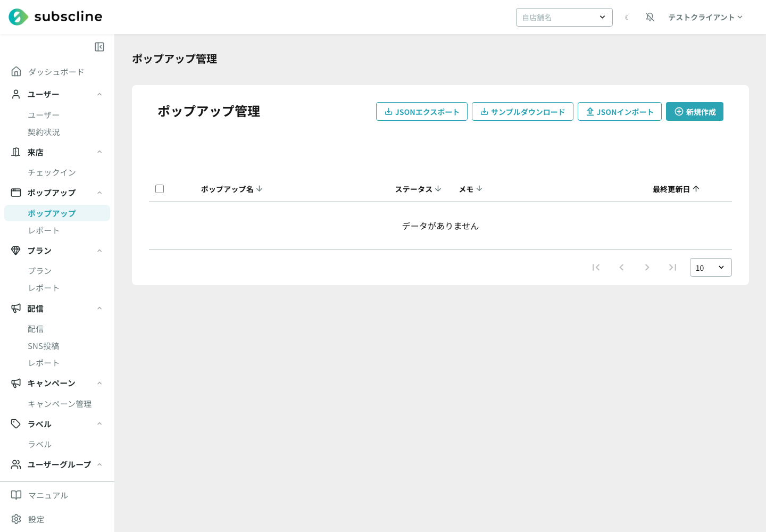
Task: Toggle dark mode moon icon
Action: (627, 18)
